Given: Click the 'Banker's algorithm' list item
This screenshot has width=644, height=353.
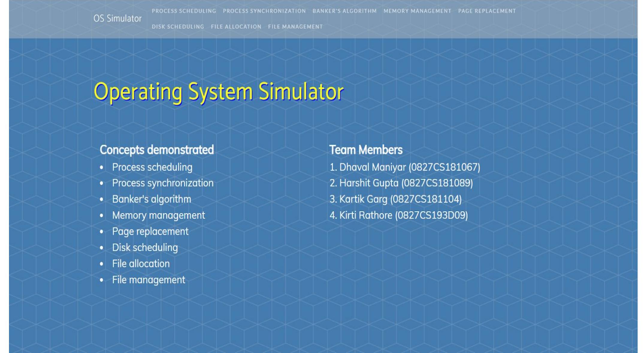Looking at the screenshot, I should (x=152, y=199).
